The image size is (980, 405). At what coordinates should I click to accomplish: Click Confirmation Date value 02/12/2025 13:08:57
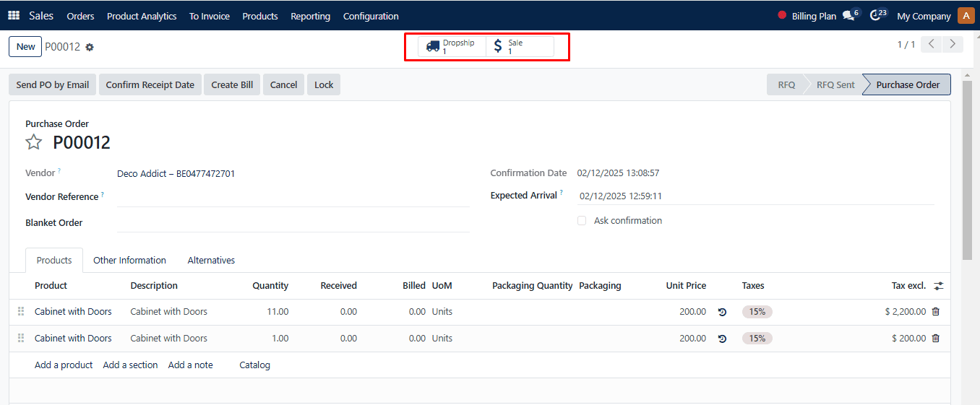pos(618,173)
